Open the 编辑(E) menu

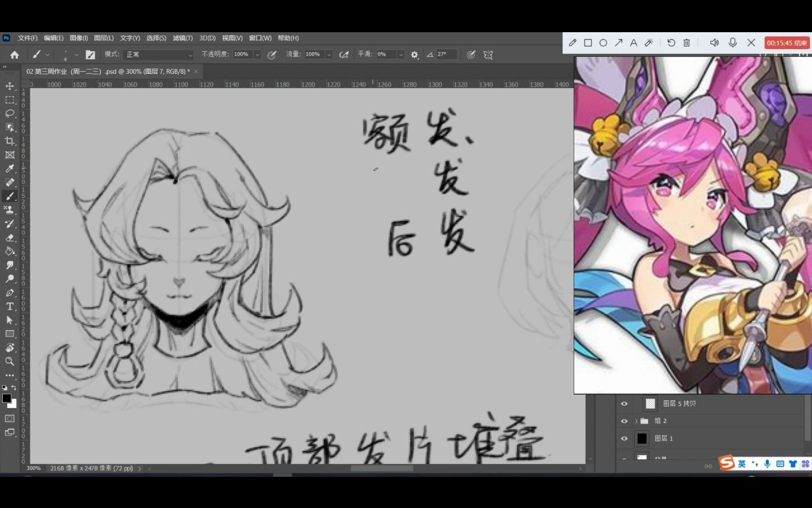pos(53,38)
